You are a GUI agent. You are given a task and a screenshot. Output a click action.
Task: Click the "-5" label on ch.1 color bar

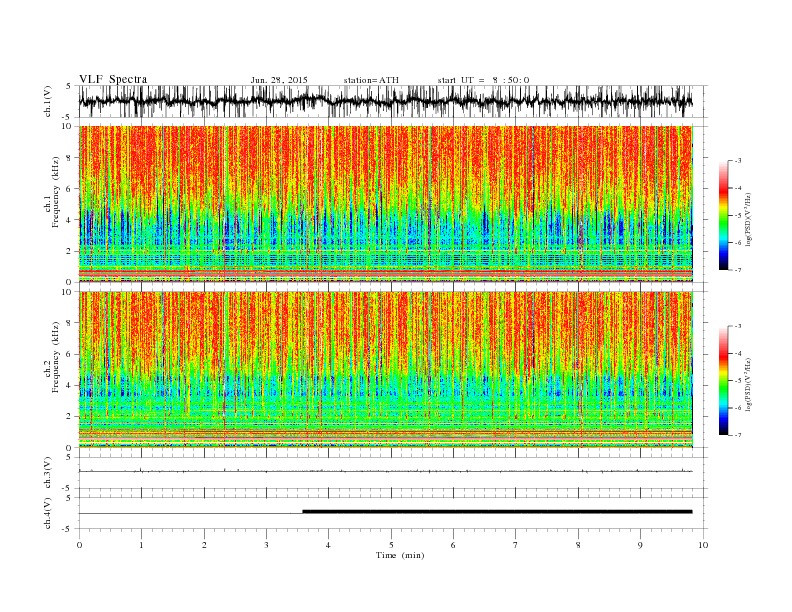[x=737, y=216]
